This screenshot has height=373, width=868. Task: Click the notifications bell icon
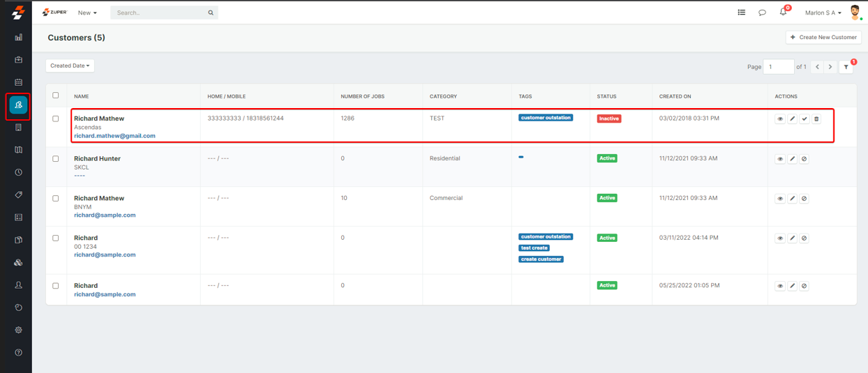click(x=783, y=13)
